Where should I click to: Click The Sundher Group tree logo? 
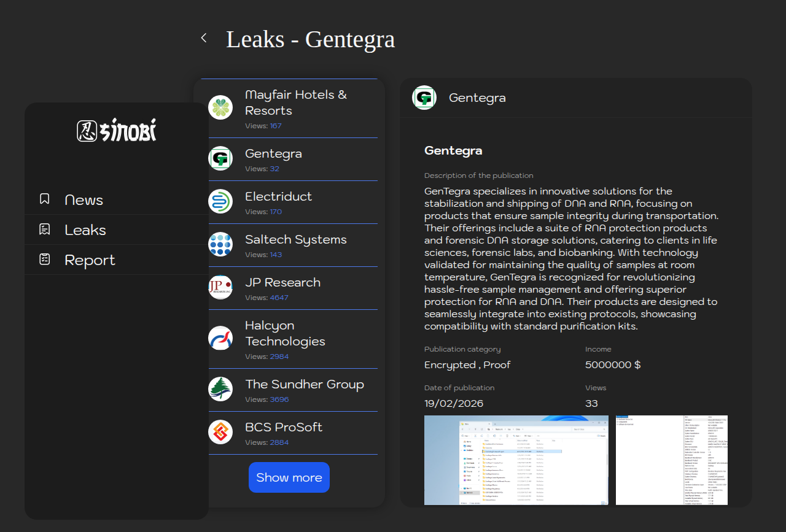click(220, 389)
